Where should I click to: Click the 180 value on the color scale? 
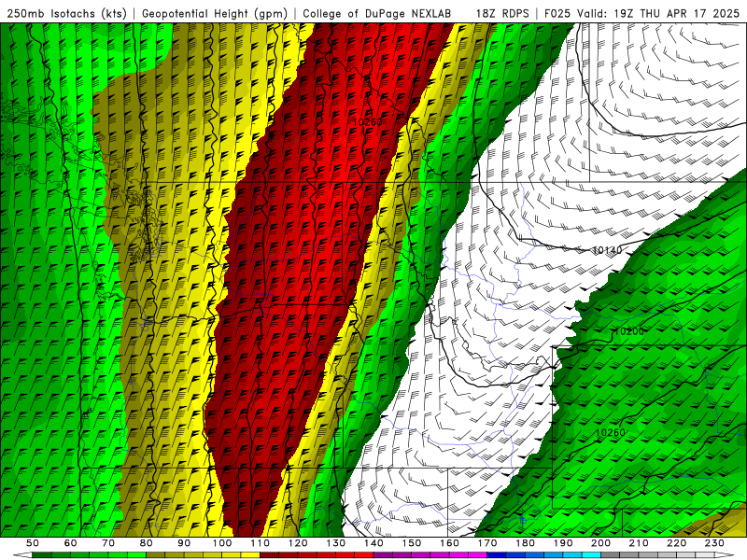click(526, 543)
